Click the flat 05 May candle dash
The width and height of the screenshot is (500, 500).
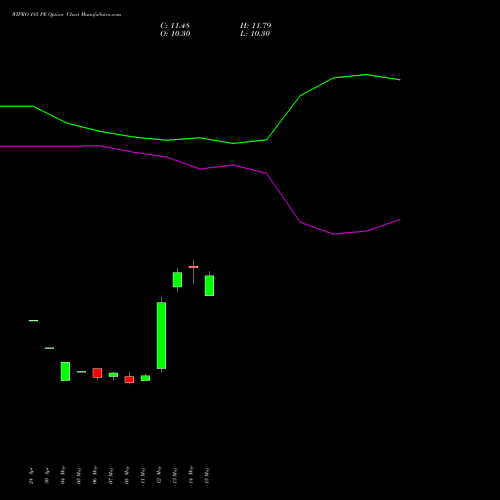tap(81, 372)
